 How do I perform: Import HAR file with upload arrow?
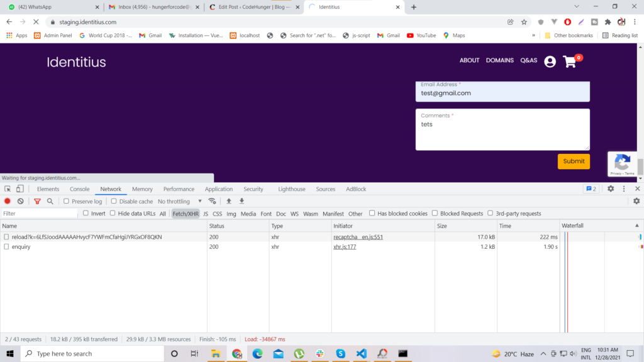[229, 201]
